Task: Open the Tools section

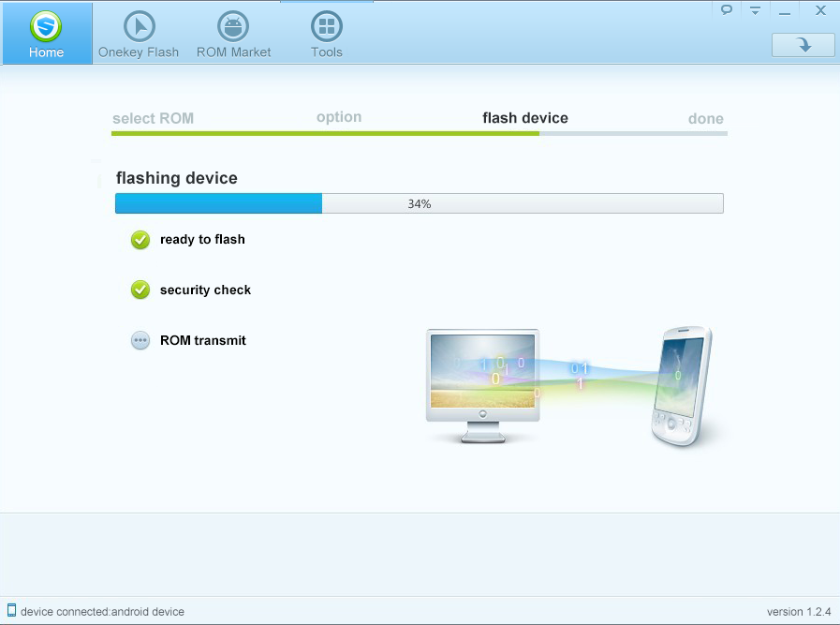Action: (327, 34)
